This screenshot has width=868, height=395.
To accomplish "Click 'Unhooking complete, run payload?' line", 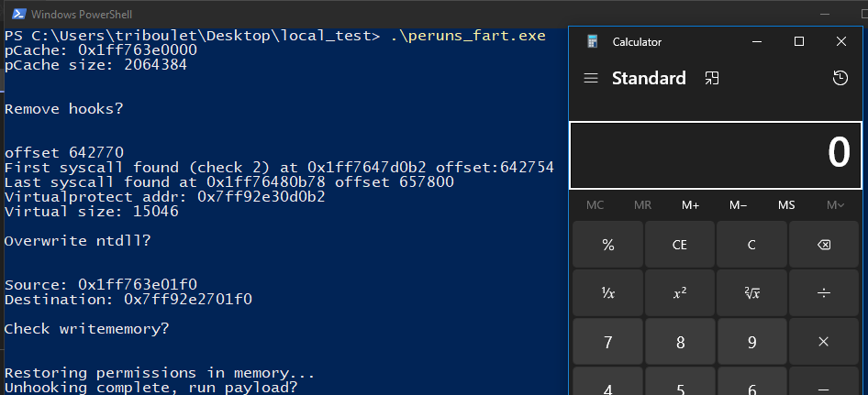I will point(151,388).
